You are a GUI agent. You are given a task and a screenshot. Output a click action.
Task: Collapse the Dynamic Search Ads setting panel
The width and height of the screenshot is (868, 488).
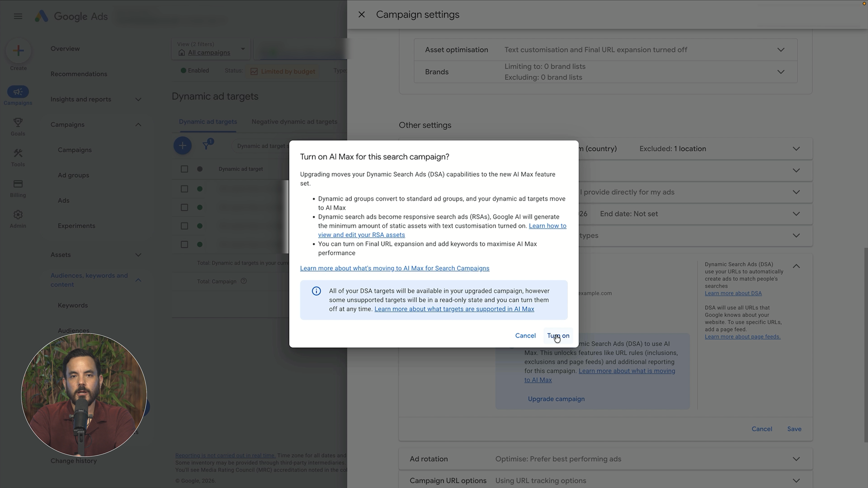pyautogui.click(x=796, y=266)
